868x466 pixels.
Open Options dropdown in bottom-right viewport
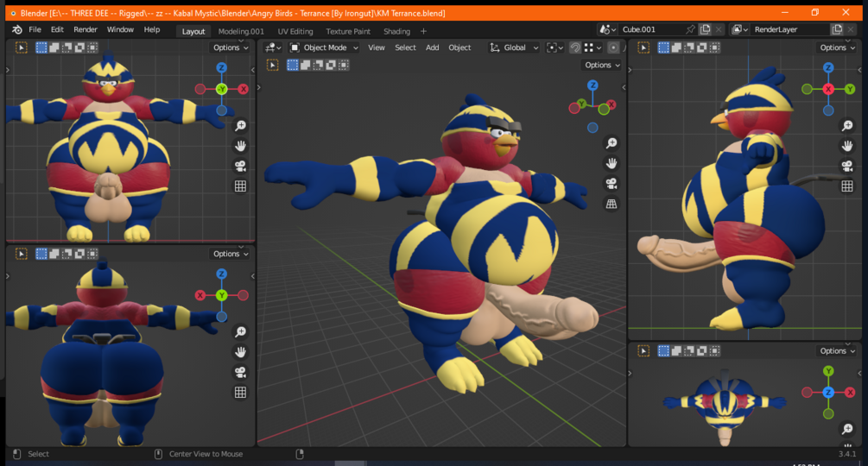[837, 351]
